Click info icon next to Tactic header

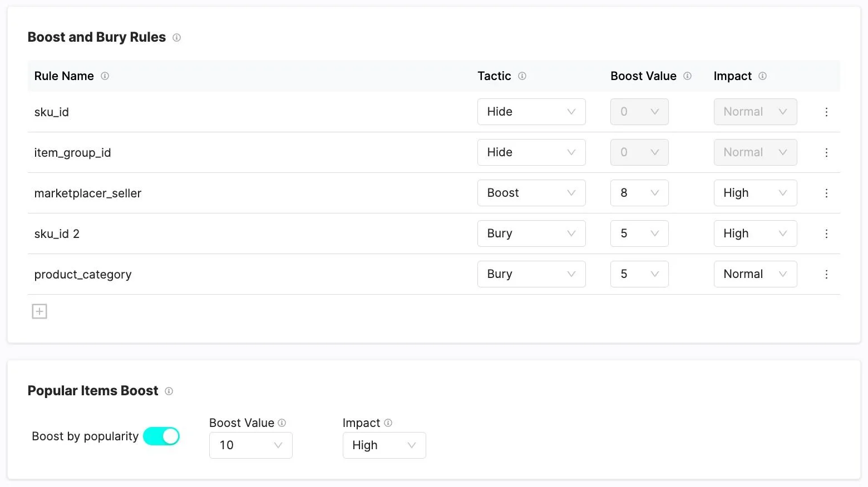tap(522, 76)
